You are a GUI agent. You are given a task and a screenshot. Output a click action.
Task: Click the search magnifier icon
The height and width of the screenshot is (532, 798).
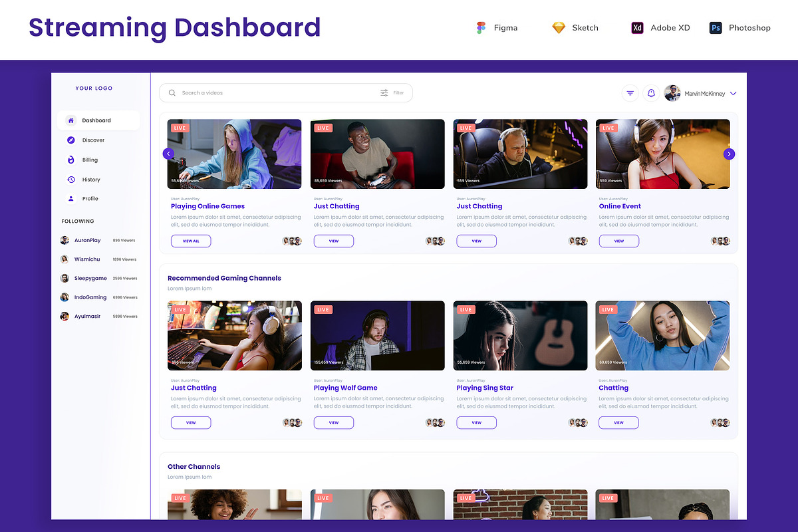[x=172, y=93]
